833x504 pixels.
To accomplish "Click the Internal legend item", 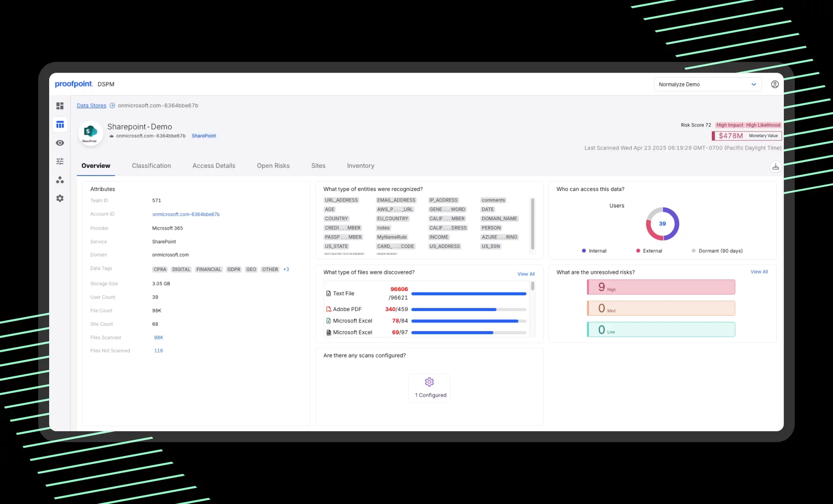I will point(594,251).
